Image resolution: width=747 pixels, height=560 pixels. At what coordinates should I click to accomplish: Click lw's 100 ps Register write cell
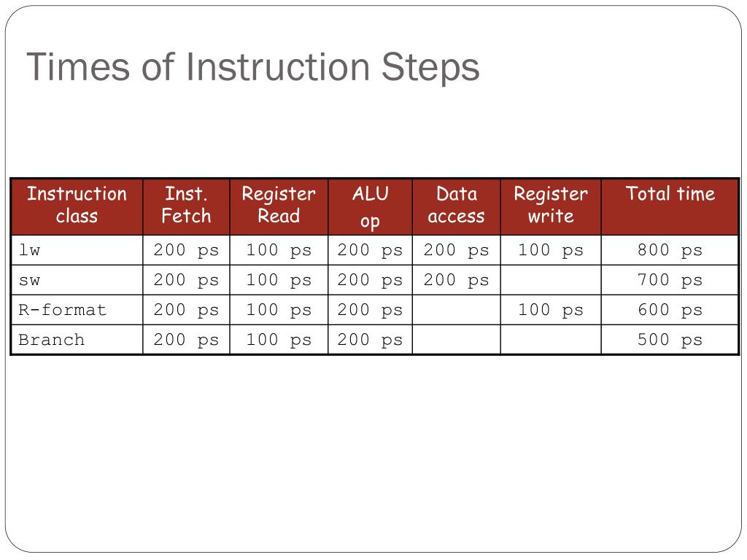pos(551,250)
